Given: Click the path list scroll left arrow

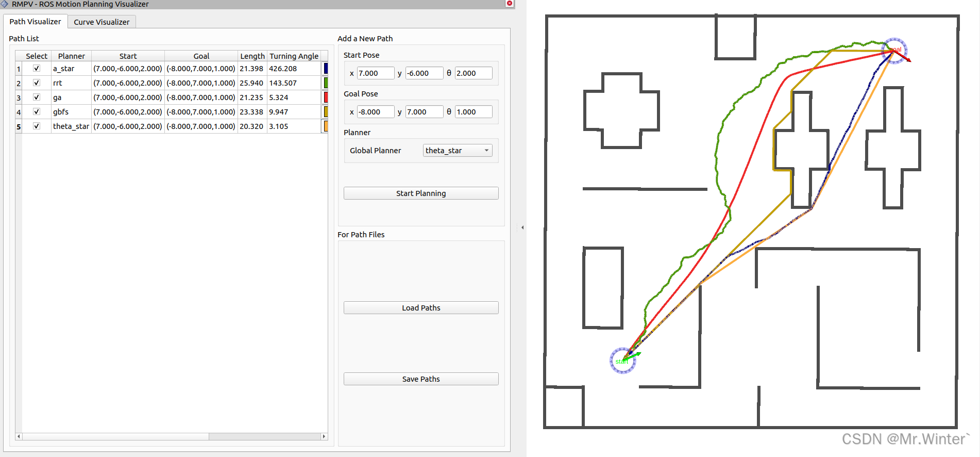Looking at the screenshot, I should 19,436.
